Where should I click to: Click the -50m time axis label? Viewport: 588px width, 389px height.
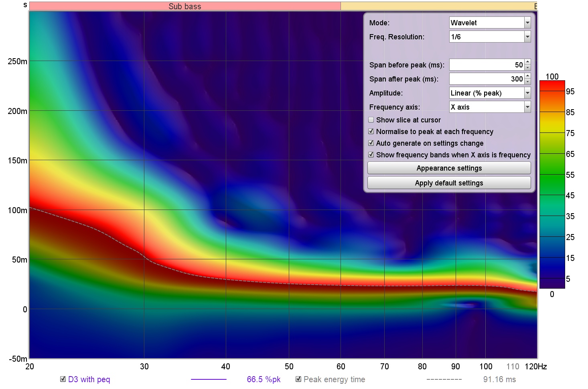tap(18, 359)
